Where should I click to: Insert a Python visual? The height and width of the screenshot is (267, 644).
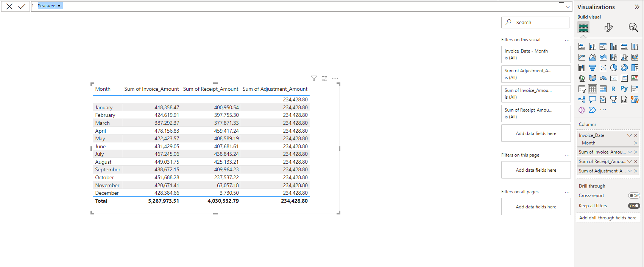click(x=624, y=88)
